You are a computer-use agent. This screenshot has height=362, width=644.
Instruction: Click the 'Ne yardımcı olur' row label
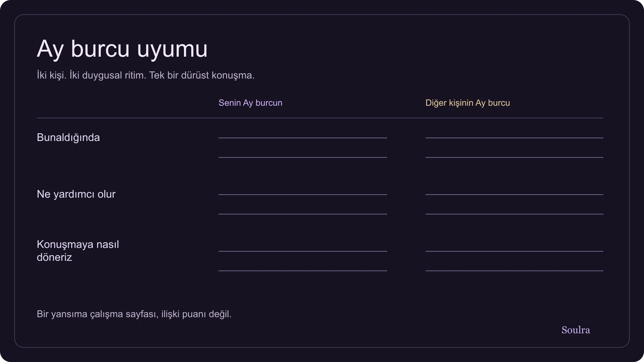click(x=76, y=194)
